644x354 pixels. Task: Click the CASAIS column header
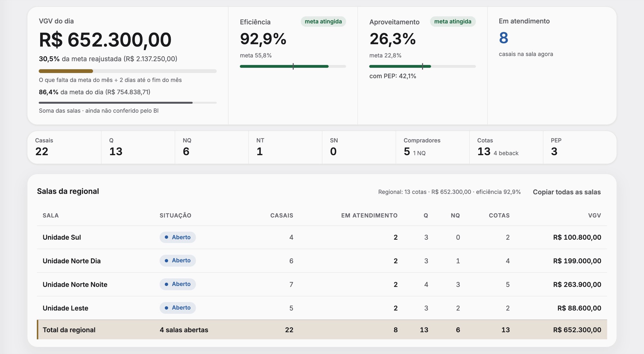pos(282,215)
